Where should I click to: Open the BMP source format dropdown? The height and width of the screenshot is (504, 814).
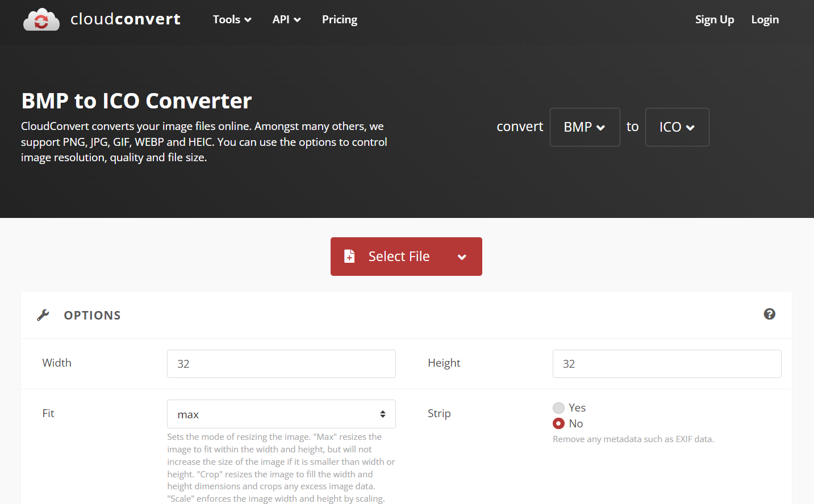click(x=585, y=127)
